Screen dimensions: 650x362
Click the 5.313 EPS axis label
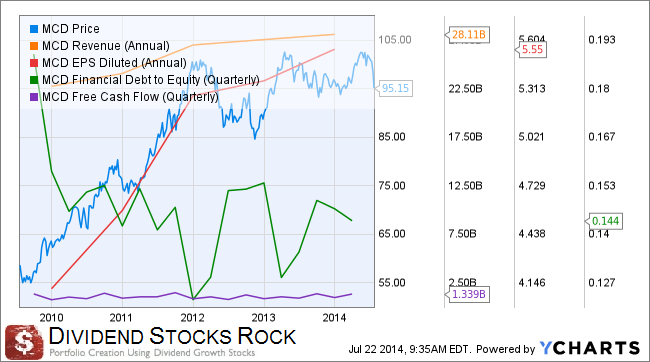click(x=532, y=89)
